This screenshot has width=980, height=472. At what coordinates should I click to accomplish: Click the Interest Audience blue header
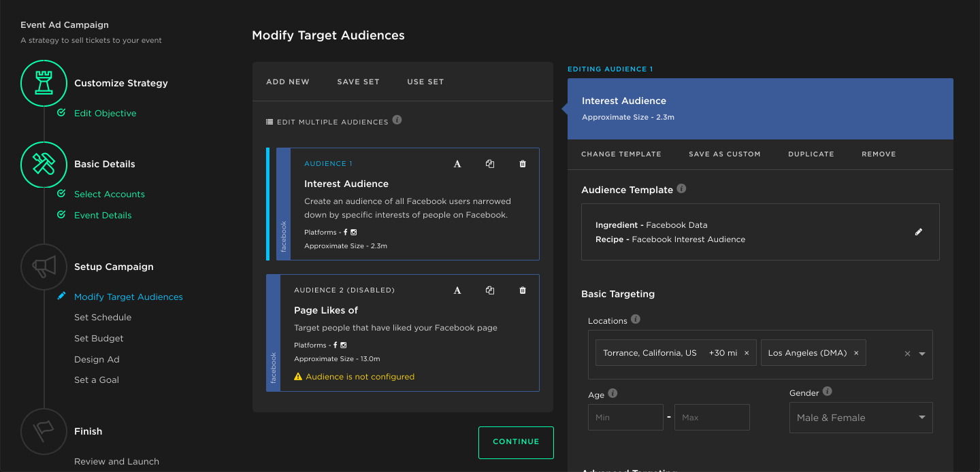point(760,109)
